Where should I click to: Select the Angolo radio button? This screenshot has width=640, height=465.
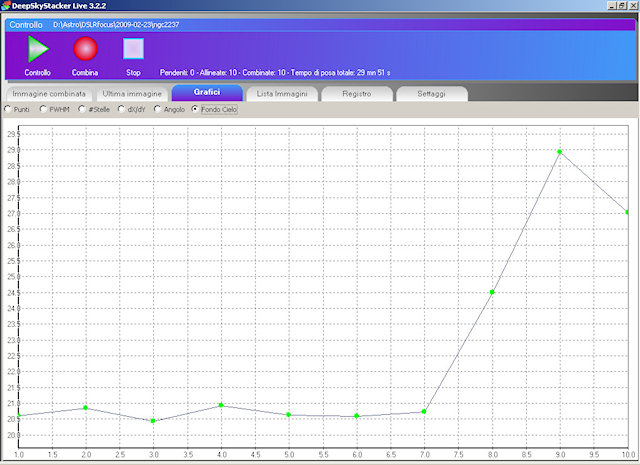point(157,109)
